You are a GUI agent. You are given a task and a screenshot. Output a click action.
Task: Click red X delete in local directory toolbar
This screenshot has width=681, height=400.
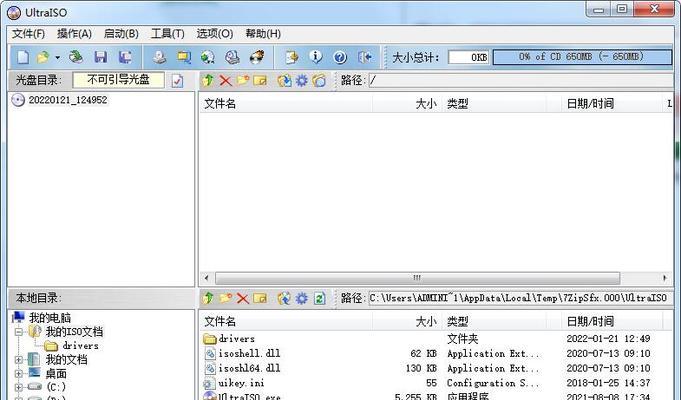click(x=242, y=298)
